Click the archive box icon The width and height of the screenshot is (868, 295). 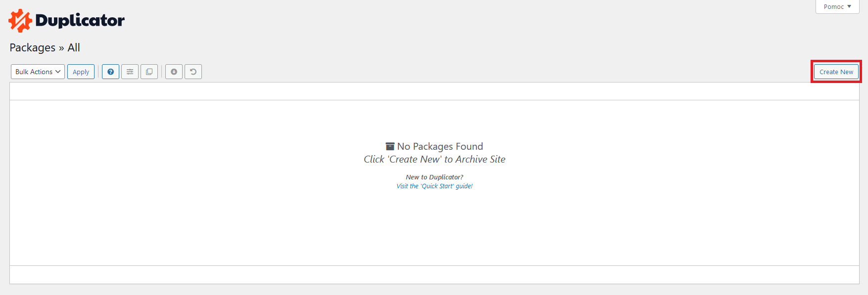390,146
